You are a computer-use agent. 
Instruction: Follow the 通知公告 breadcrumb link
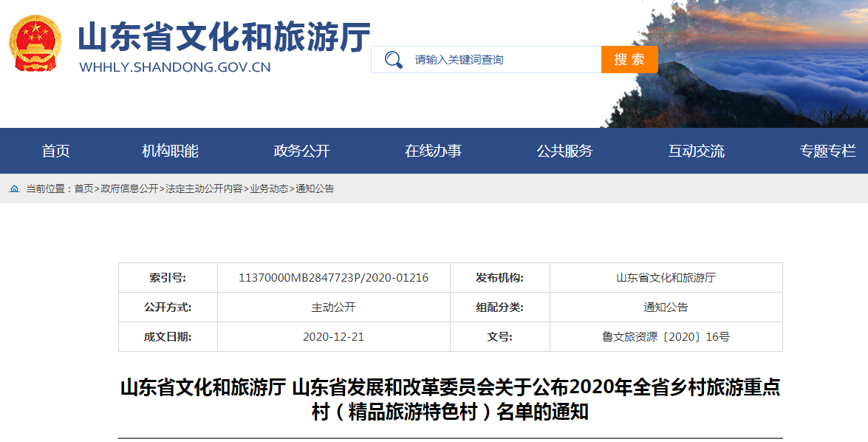point(315,189)
